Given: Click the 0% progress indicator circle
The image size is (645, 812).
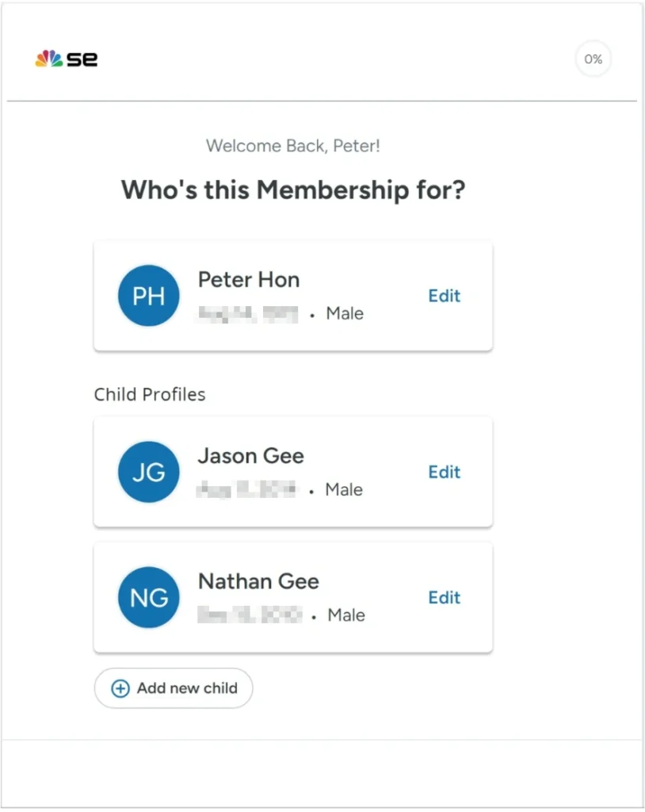Looking at the screenshot, I should tap(593, 59).
